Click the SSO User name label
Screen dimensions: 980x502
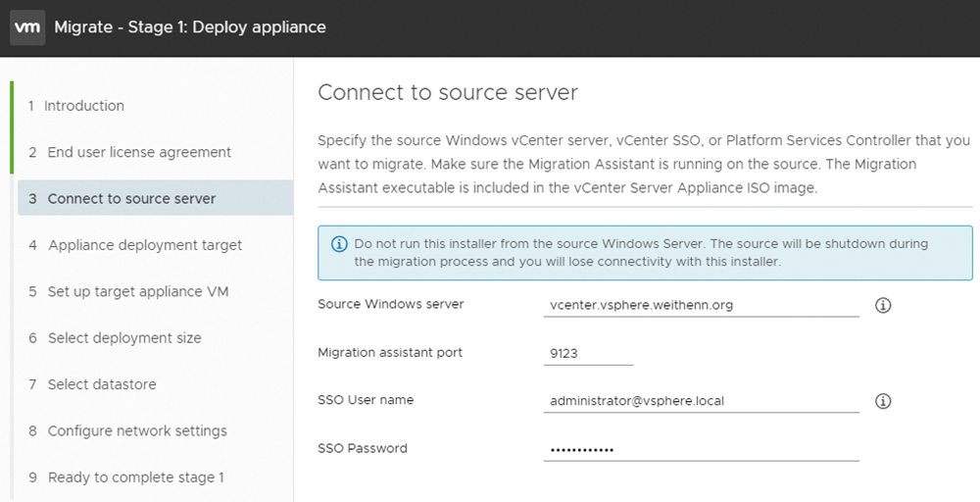366,400
